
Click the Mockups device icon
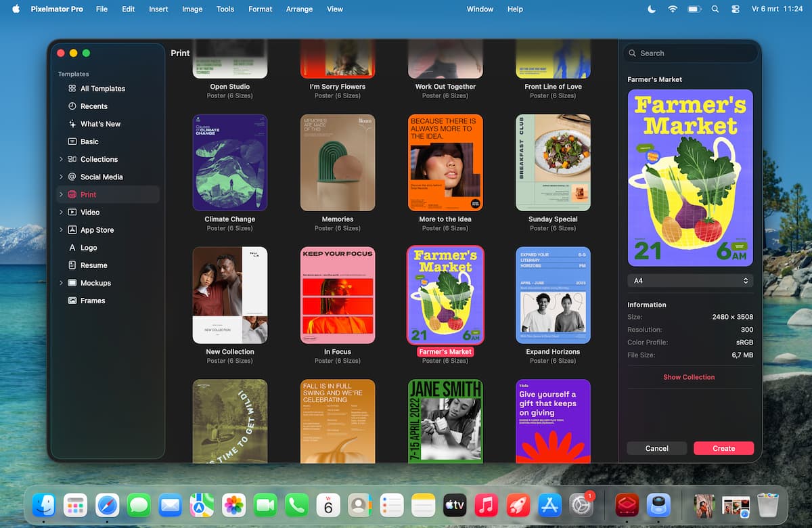point(72,283)
